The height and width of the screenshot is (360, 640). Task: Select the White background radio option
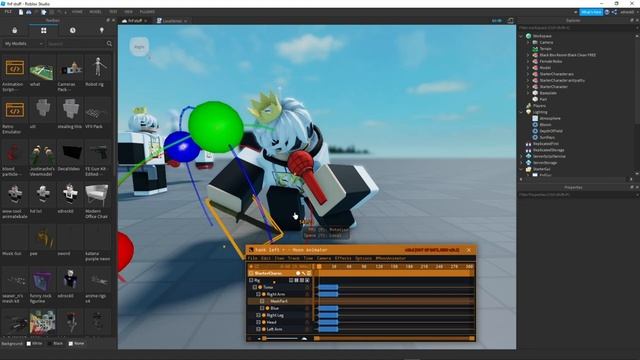point(29,344)
